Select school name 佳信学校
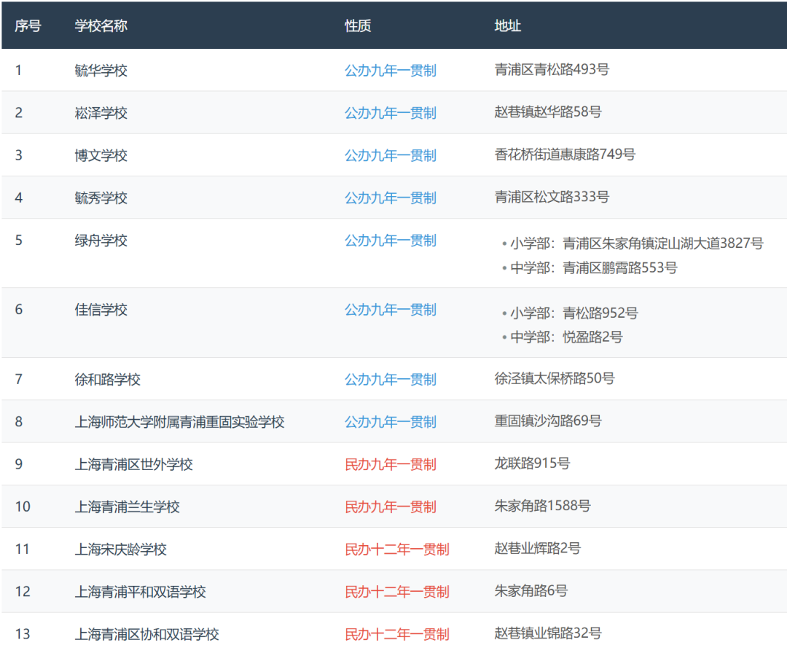The height and width of the screenshot is (672, 787). (101, 310)
